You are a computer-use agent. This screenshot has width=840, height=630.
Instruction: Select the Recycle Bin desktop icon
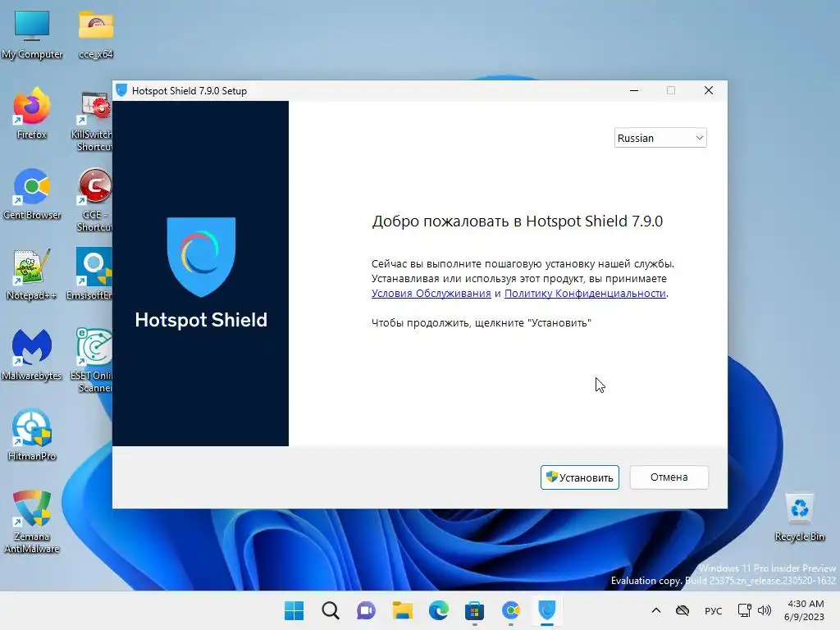[x=800, y=518]
